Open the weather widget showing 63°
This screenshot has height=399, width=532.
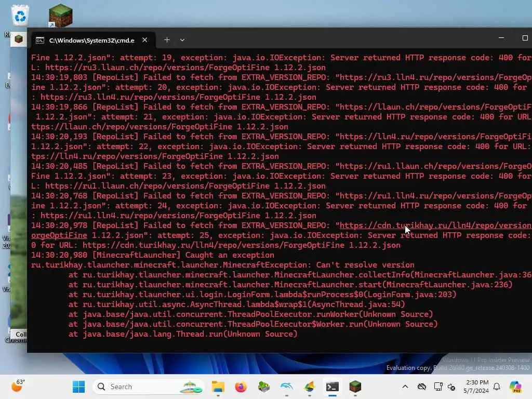[x=18, y=386]
